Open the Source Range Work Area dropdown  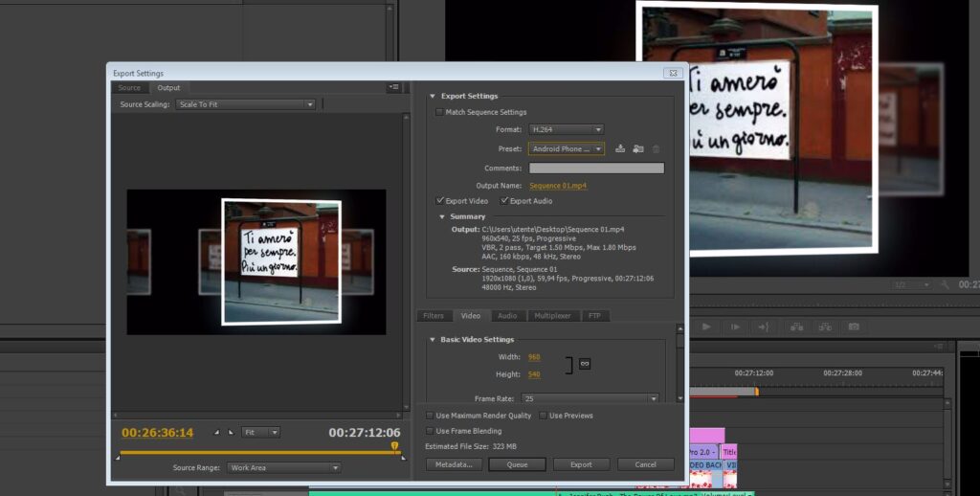(283, 468)
